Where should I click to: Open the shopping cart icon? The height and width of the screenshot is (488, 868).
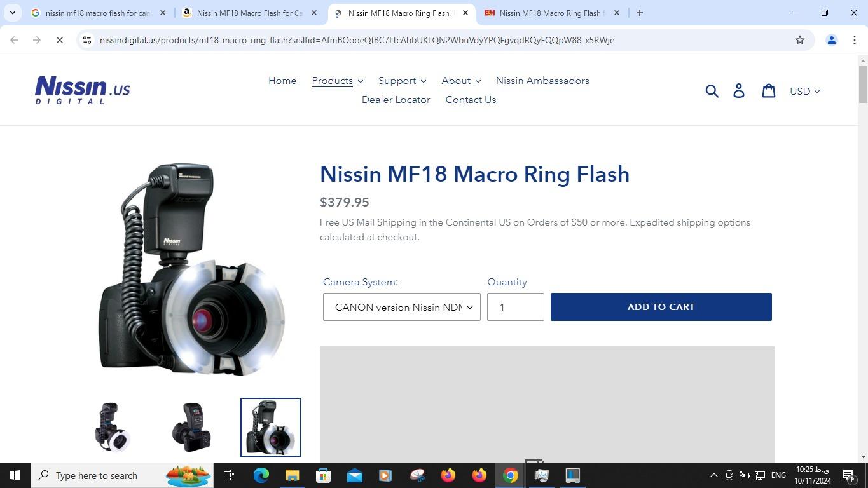[769, 91]
